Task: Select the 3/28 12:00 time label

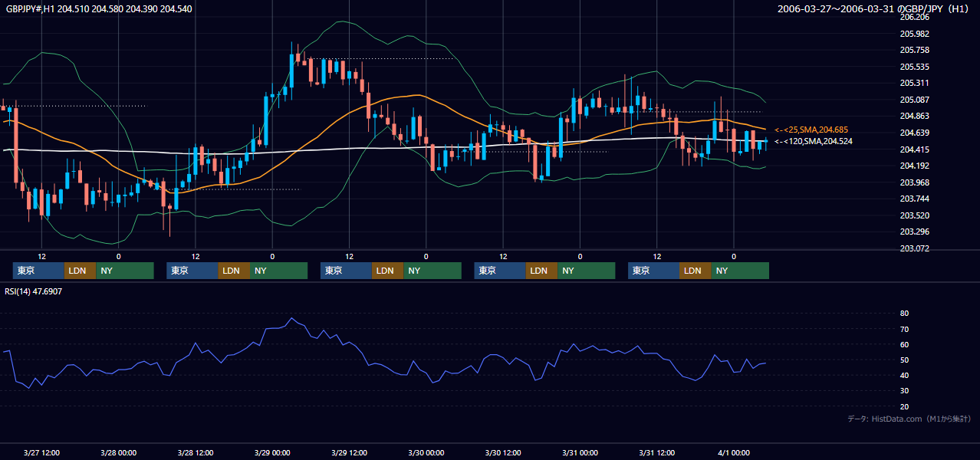Action: [x=196, y=452]
